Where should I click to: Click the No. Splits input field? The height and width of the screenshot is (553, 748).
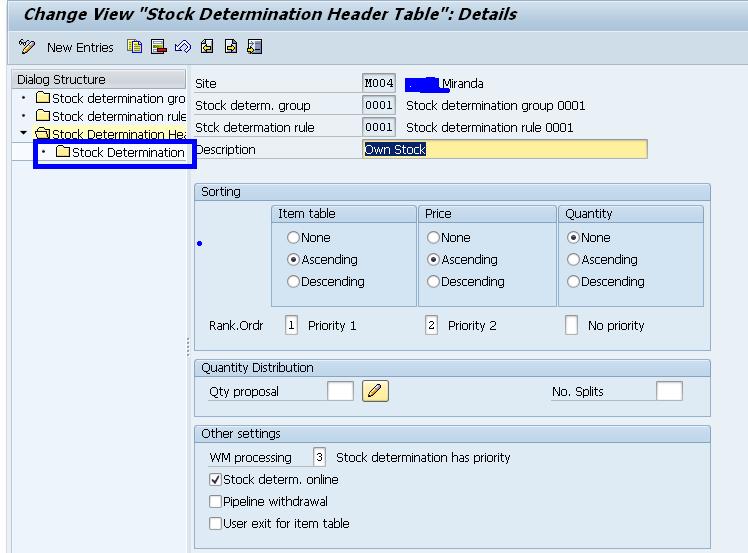click(669, 391)
